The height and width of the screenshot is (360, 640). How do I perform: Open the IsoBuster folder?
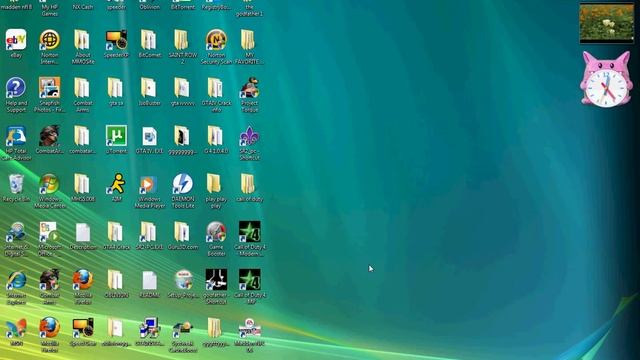pyautogui.click(x=149, y=88)
